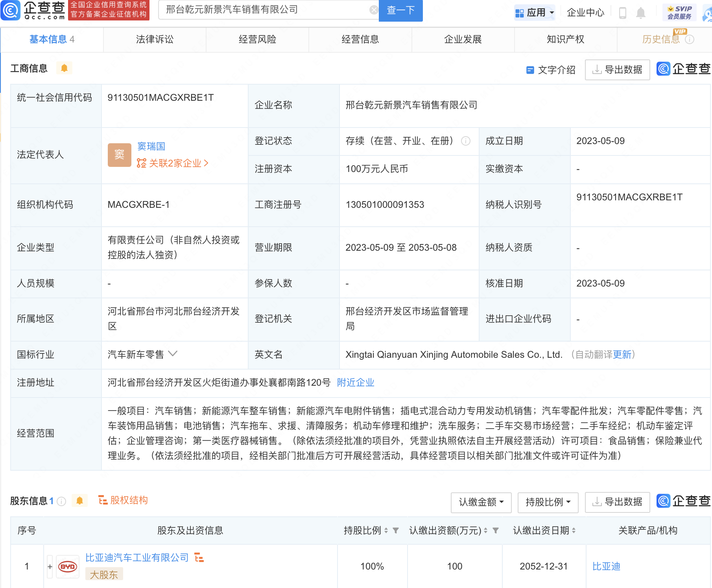Open SVIP member services
Screen dimensions: 712x588
coord(679,13)
